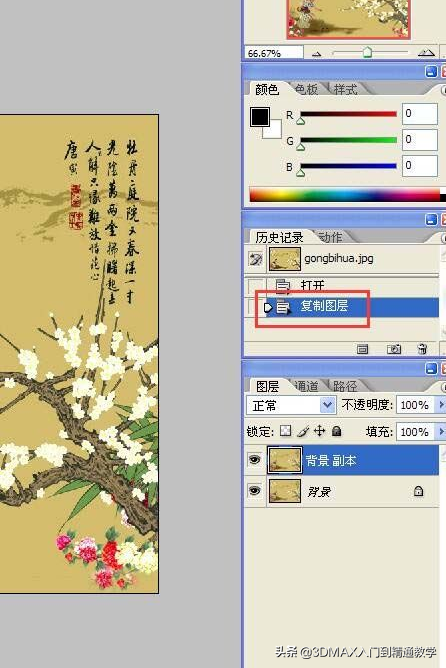Image resolution: width=446 pixels, height=668 pixels.
Task: Click the 66.67% zoom percentage field
Action: click(274, 53)
